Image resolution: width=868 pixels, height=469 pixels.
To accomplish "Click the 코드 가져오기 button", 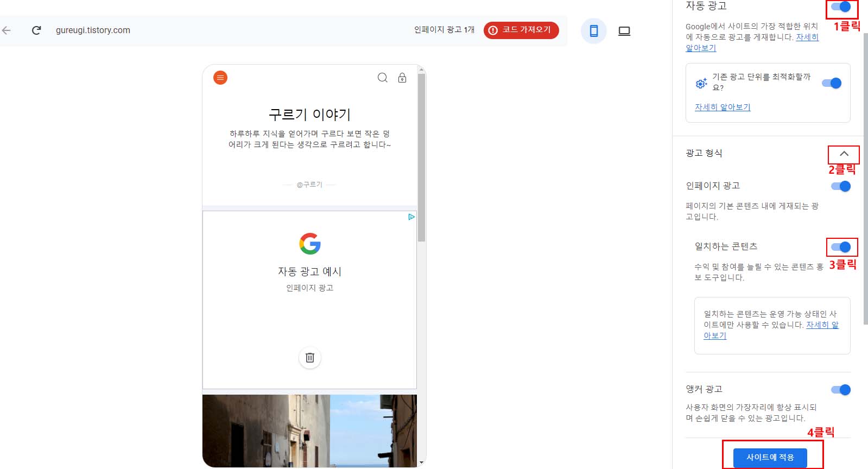I will [521, 30].
